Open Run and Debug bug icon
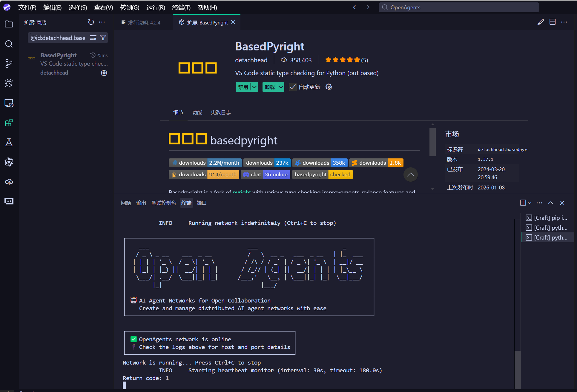 point(9,83)
